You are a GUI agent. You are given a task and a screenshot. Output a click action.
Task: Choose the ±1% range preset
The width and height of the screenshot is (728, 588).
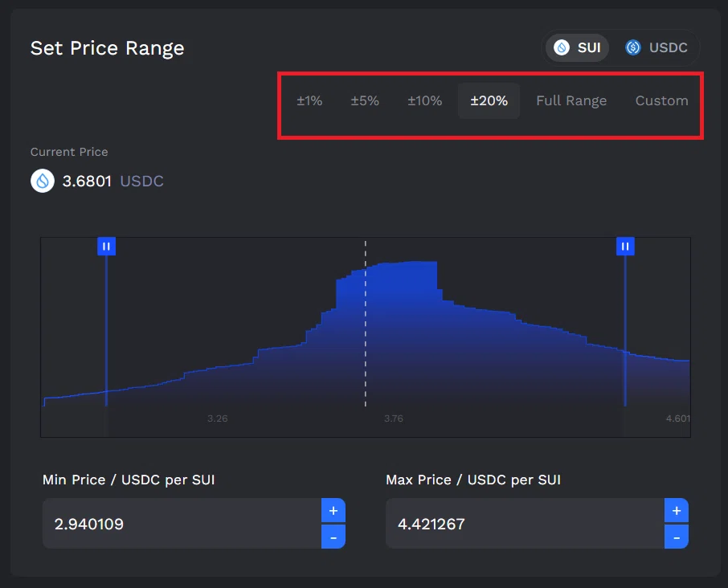point(309,100)
